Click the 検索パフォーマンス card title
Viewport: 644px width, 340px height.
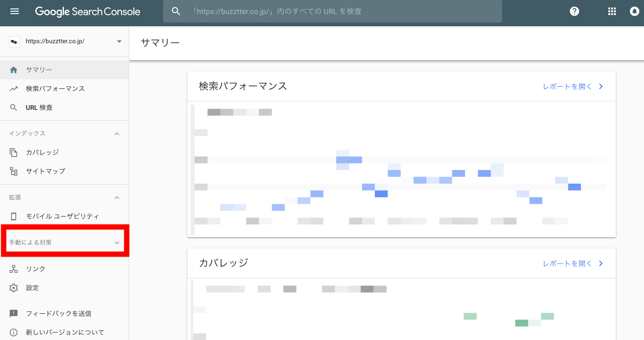click(243, 86)
